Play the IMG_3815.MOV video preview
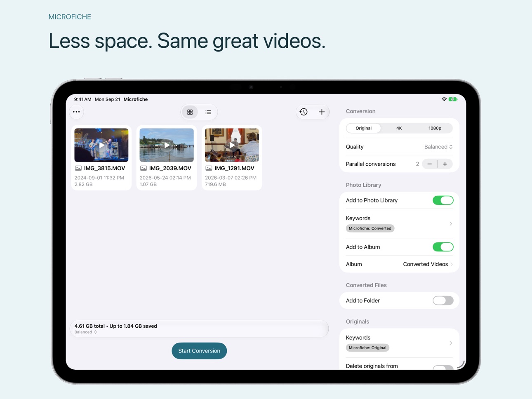532x399 pixels. [101, 145]
